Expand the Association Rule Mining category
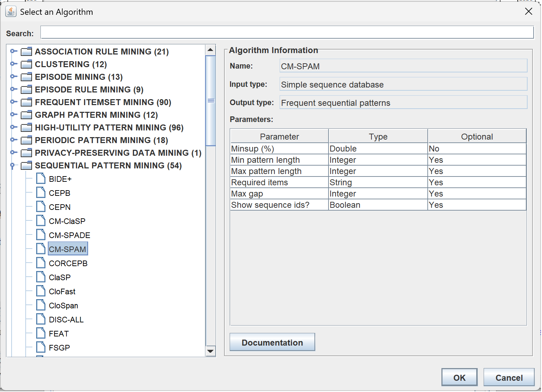Image resolution: width=542 pixels, height=392 pixels. (x=13, y=51)
